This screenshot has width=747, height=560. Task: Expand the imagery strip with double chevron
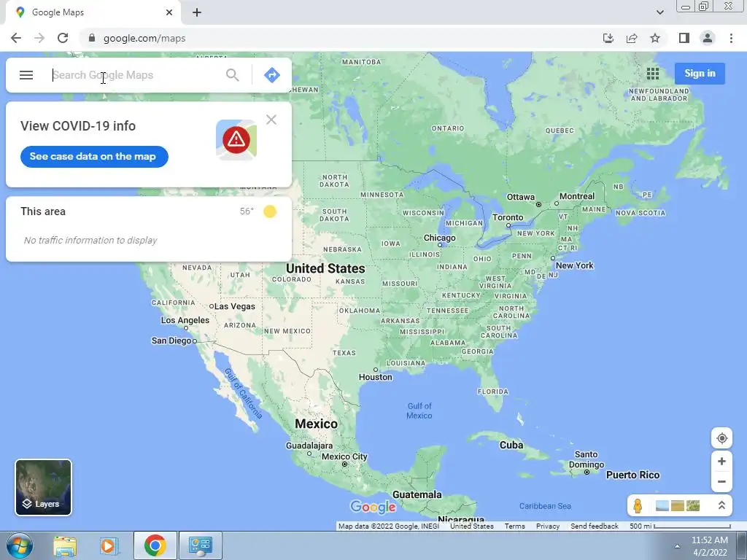(721, 506)
